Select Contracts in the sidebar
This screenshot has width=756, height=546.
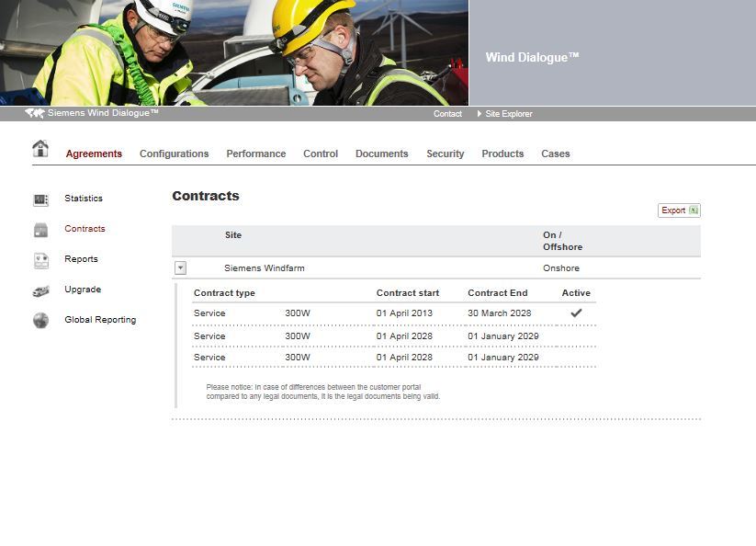[85, 229]
